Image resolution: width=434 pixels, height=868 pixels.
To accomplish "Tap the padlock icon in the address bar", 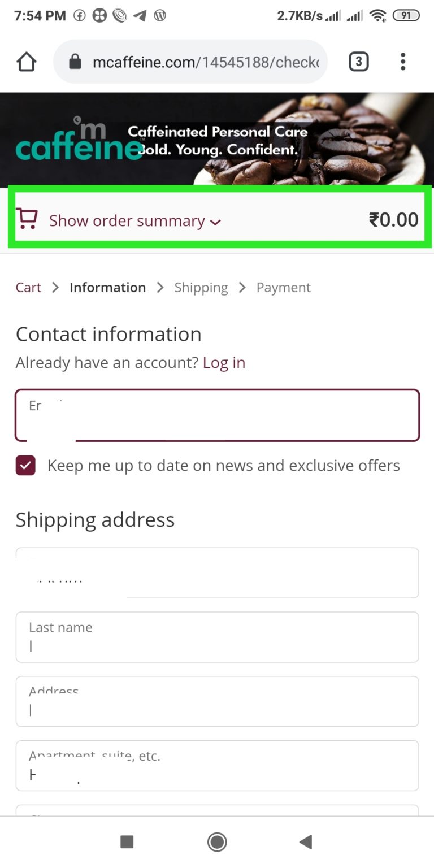I will (x=75, y=62).
